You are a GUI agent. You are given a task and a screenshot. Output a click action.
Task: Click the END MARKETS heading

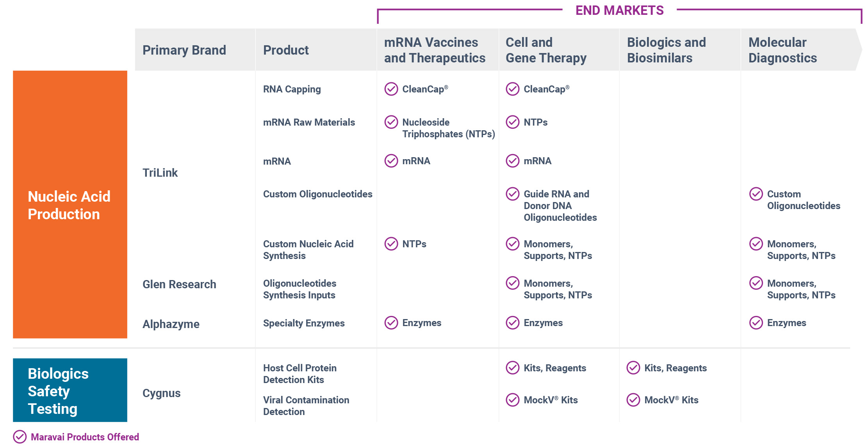point(619,11)
